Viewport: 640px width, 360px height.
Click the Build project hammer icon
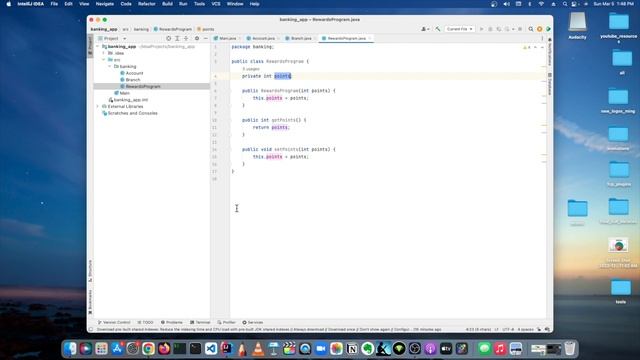[x=438, y=29]
